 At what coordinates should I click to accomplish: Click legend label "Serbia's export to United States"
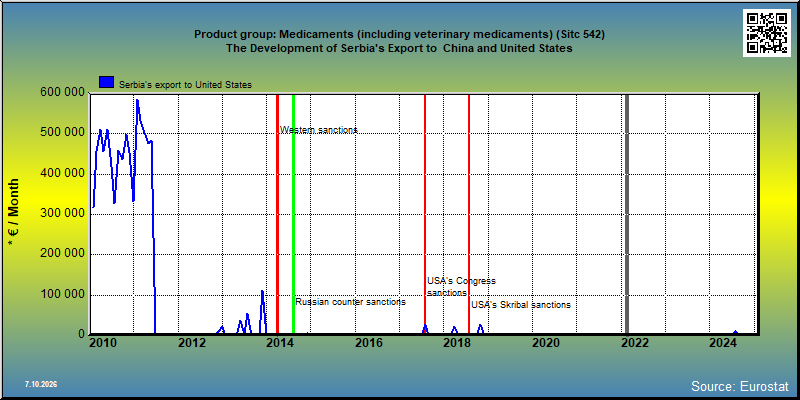[x=185, y=85]
